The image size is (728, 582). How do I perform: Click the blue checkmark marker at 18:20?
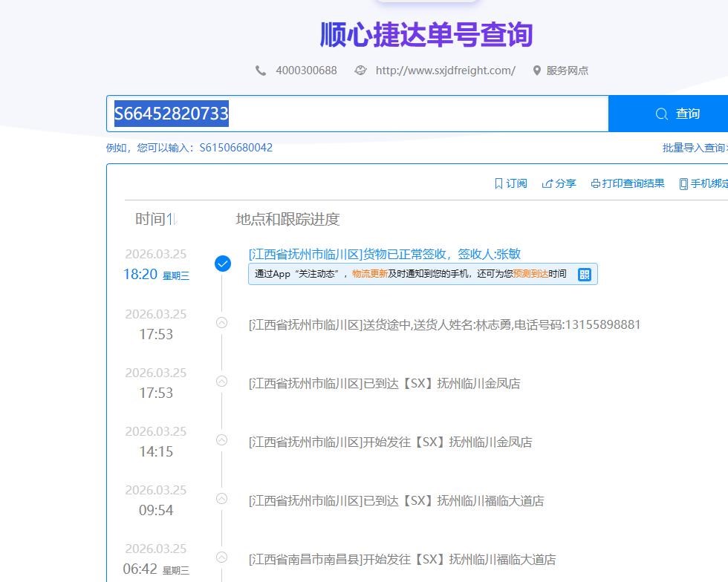point(222,264)
